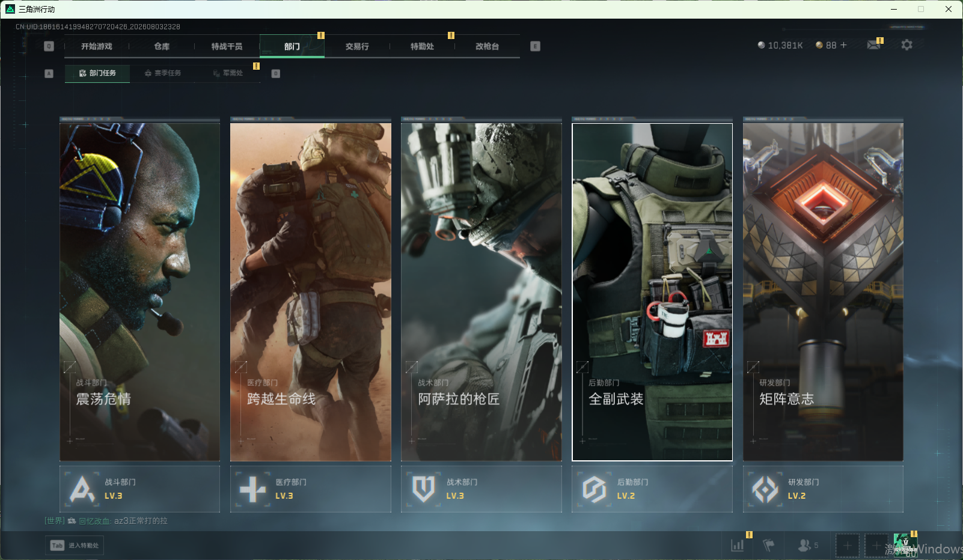Click the expand icon on 阿萨拉的枪匠 card
This screenshot has height=560, width=963.
[411, 367]
